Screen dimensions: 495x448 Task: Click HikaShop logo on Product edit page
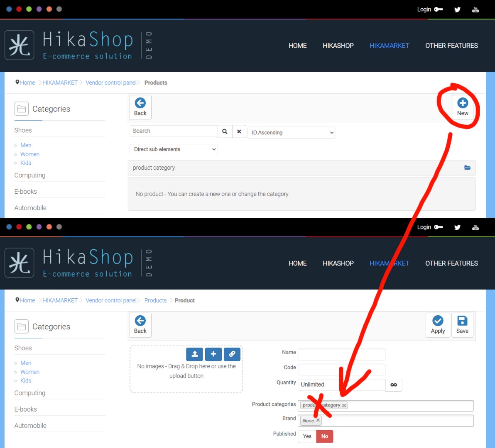[78, 263]
